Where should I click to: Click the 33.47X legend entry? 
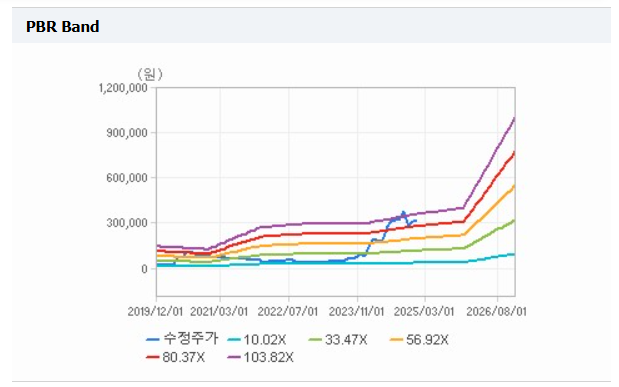tap(338, 340)
